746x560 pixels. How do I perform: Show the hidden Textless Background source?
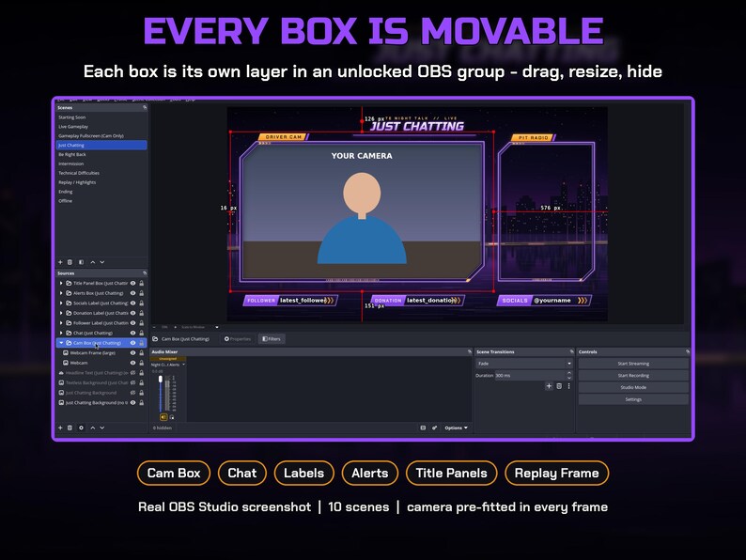click(x=133, y=383)
